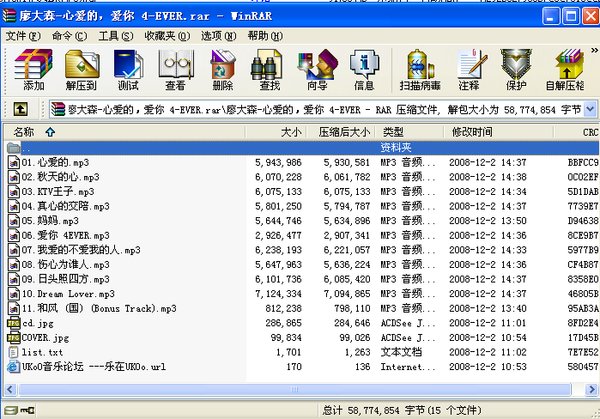Open the 查看 (View) tool
Screen dimensions: 600x419
(176, 70)
